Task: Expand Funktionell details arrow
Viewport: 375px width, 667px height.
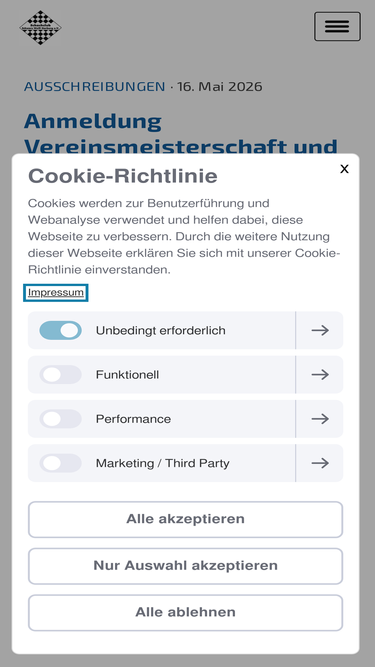Action: click(320, 374)
